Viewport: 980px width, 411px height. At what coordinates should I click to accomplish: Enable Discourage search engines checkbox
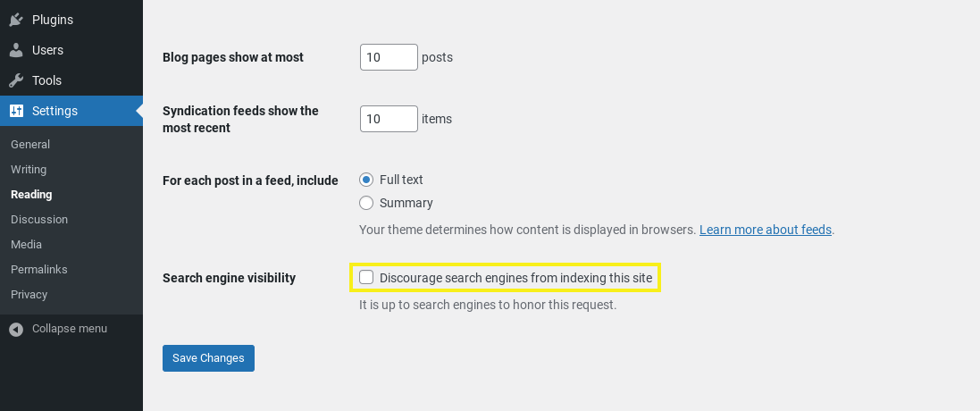point(366,278)
